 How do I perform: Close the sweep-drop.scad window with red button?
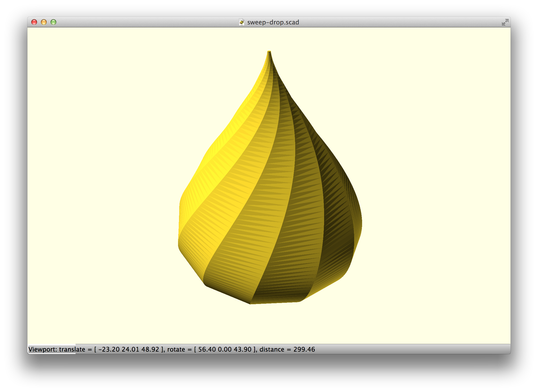(x=34, y=22)
